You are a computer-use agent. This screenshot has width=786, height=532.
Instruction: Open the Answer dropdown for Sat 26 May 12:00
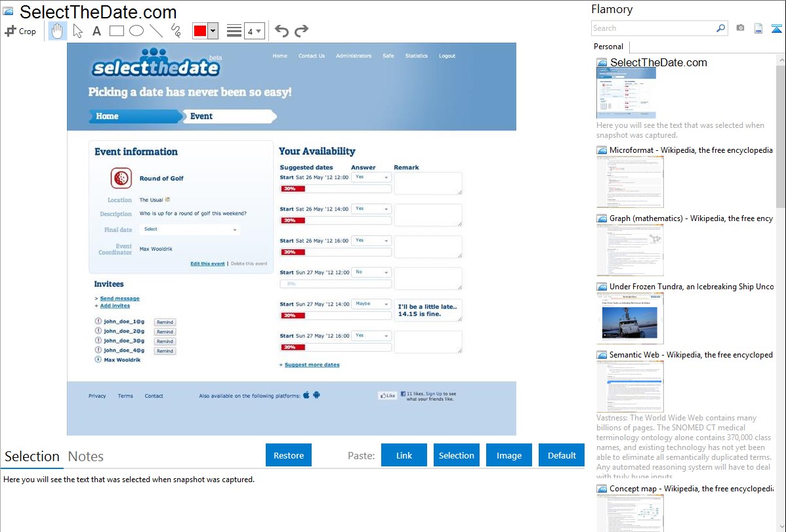click(371, 177)
